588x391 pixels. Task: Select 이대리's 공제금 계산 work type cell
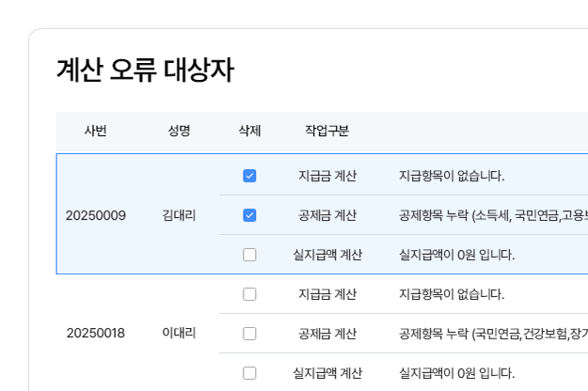tap(326, 334)
